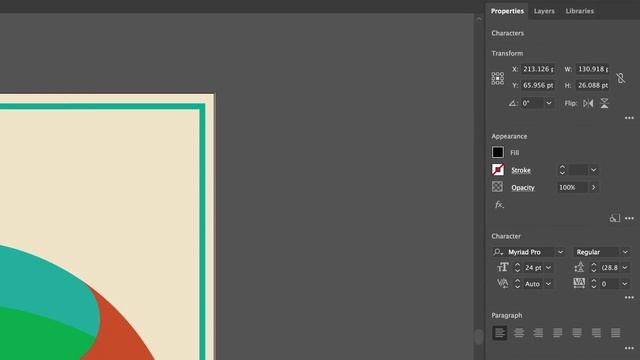This screenshot has height=360, width=640.
Task: Edit the 100% opacity value
Action: tap(572, 187)
